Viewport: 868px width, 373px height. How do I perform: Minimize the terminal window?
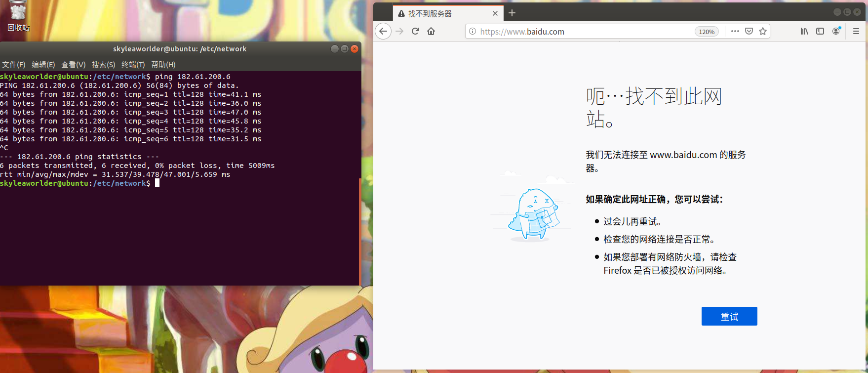(335, 48)
